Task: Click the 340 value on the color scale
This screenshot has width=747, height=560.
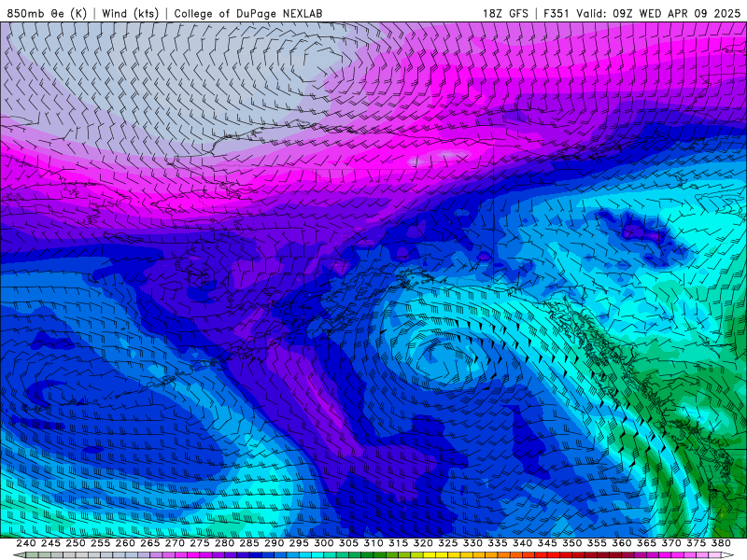Action: coord(522,543)
